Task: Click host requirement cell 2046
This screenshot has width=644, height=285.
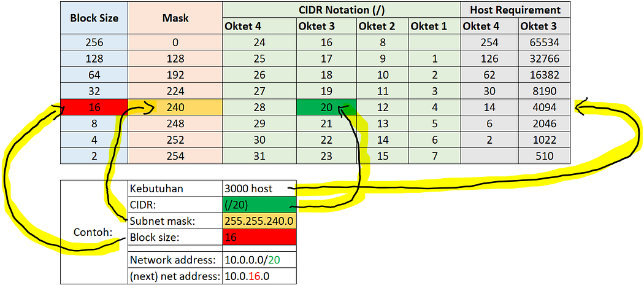Action: click(544, 123)
